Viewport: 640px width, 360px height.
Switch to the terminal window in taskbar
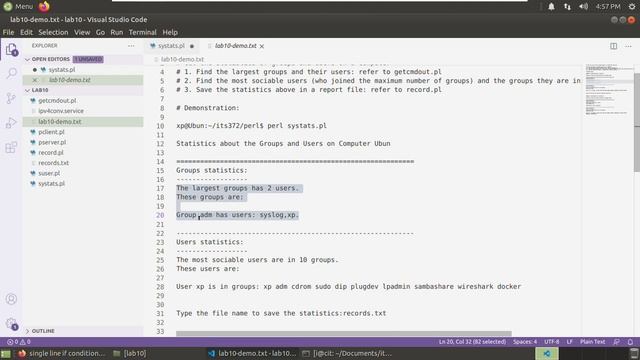[x=347, y=353]
